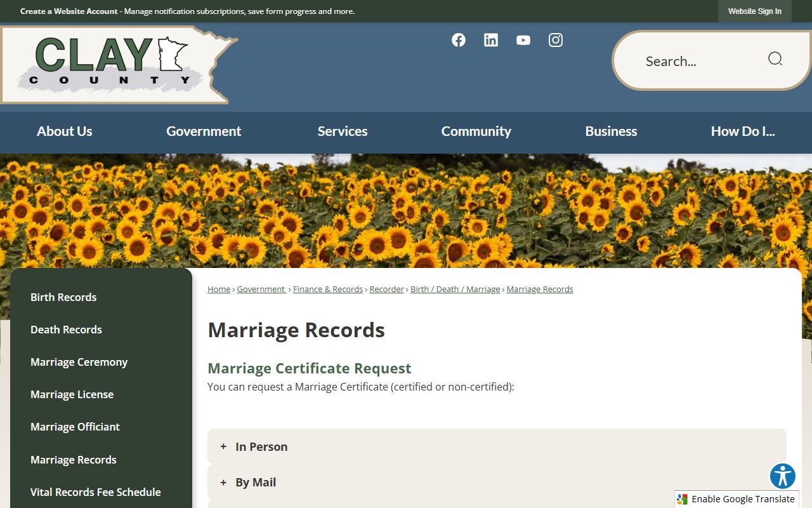Click Recorder in the breadcrumb
The image size is (812, 508).
coord(387,289)
